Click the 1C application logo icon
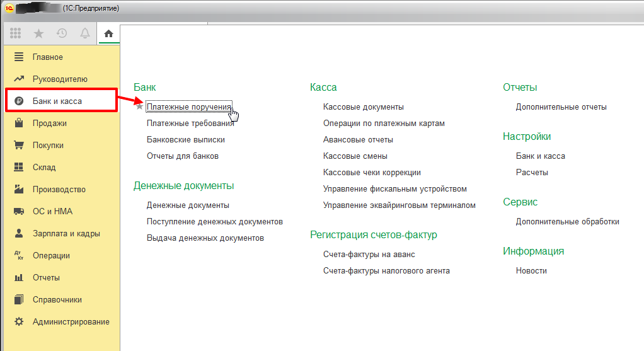 [x=9, y=8]
